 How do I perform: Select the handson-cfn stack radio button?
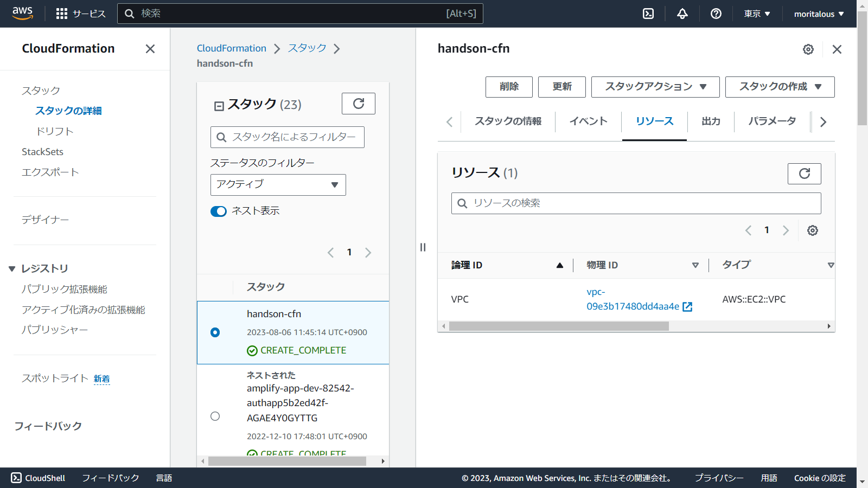(x=215, y=332)
